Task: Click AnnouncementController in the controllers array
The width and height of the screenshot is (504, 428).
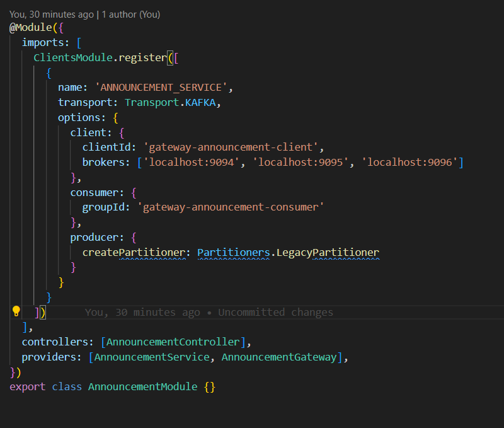Action: (173, 342)
